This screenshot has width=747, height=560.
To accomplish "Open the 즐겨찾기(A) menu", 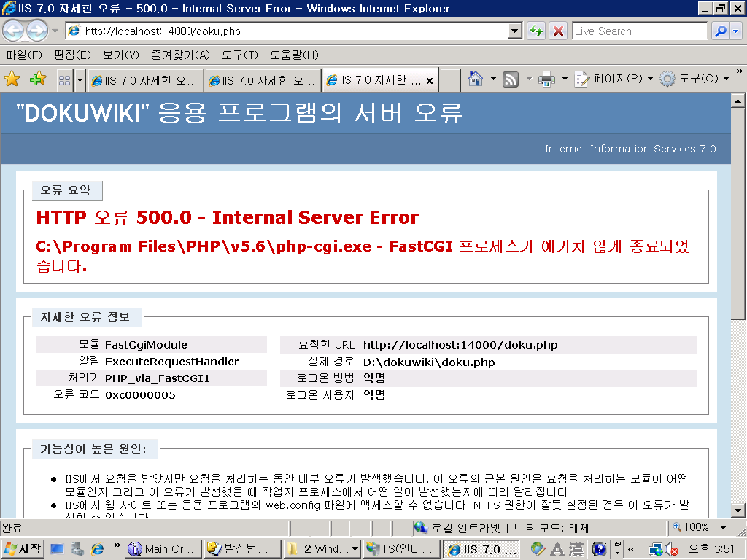I will click(181, 55).
